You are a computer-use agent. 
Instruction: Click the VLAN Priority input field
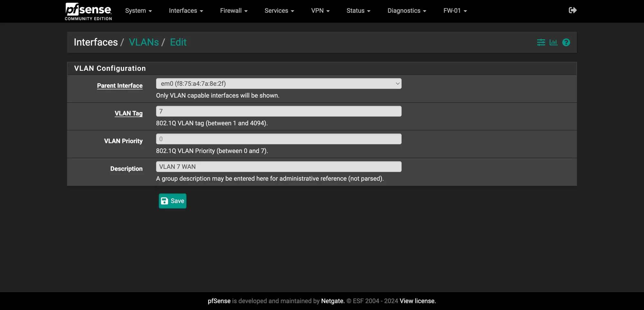click(x=279, y=139)
